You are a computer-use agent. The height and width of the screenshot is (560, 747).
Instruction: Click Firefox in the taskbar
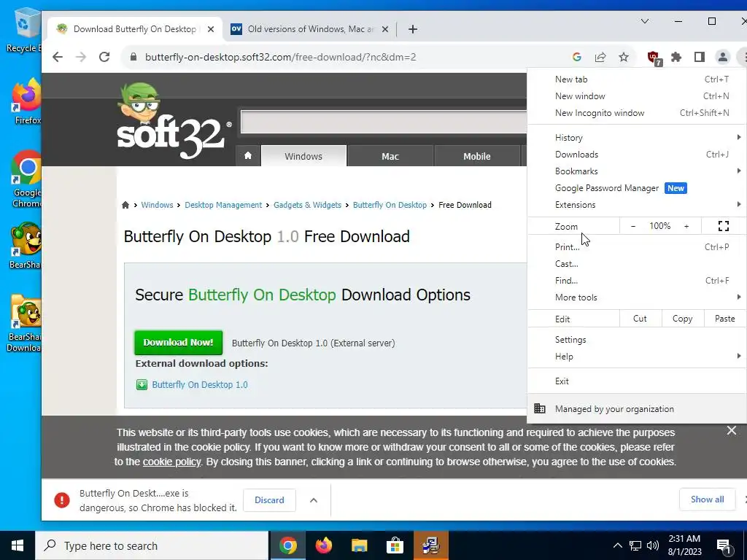(323, 545)
